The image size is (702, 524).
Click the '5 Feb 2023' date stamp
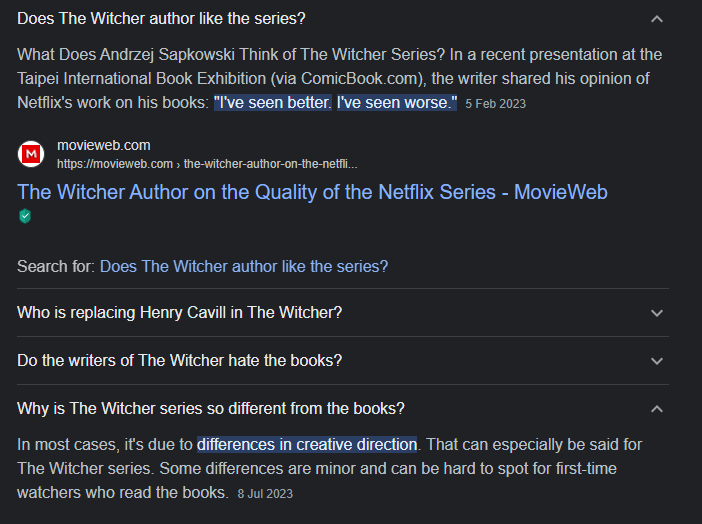[x=495, y=103]
